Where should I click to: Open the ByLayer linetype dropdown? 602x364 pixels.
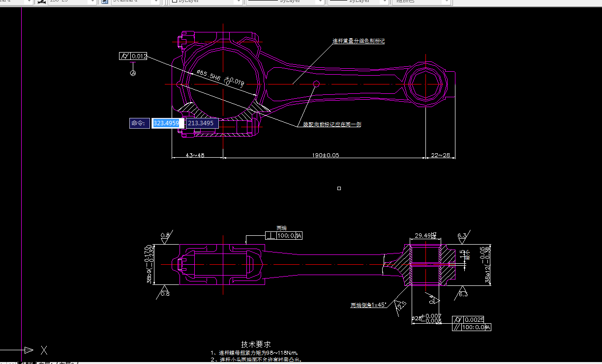pyautogui.click(x=319, y=2)
